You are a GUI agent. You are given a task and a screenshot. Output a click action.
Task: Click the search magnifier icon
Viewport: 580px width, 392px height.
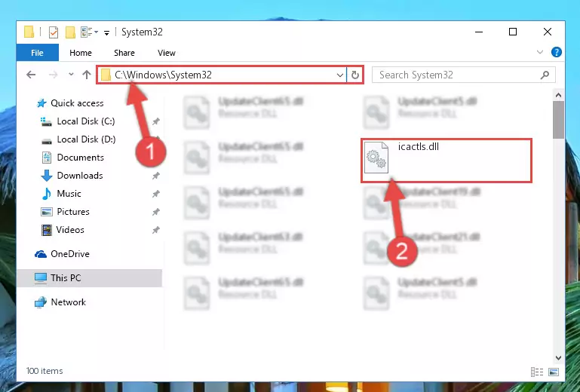click(x=545, y=75)
